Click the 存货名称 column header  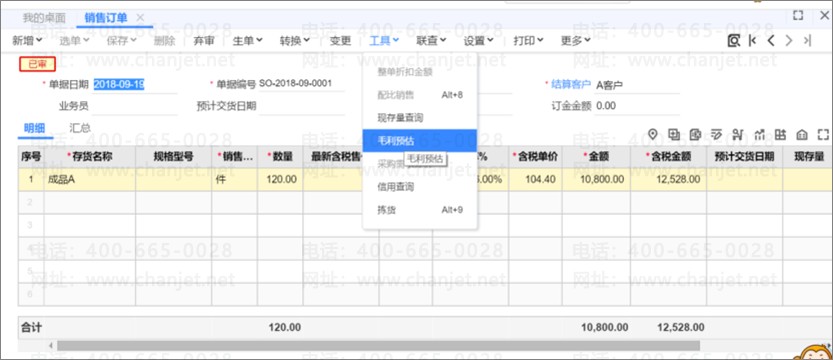90,157
